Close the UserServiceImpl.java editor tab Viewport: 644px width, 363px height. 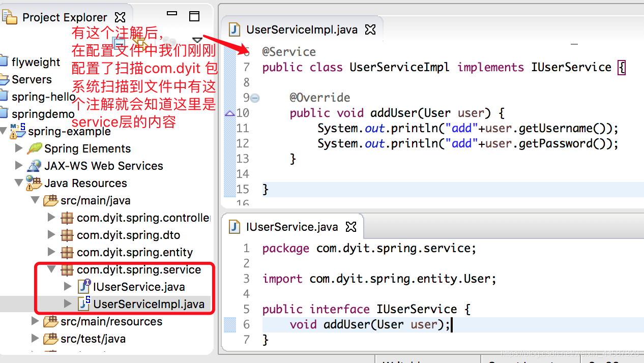(370, 29)
